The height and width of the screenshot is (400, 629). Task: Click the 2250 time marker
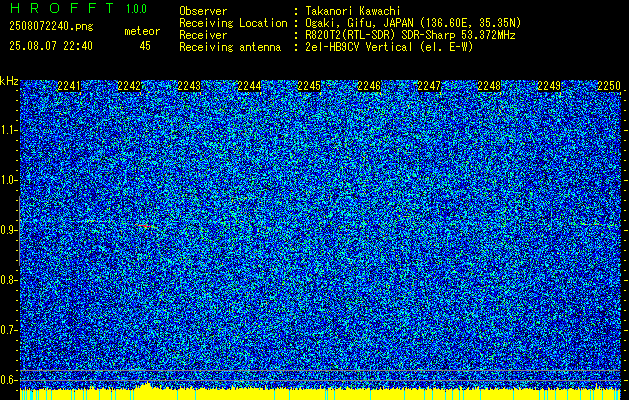click(609, 86)
